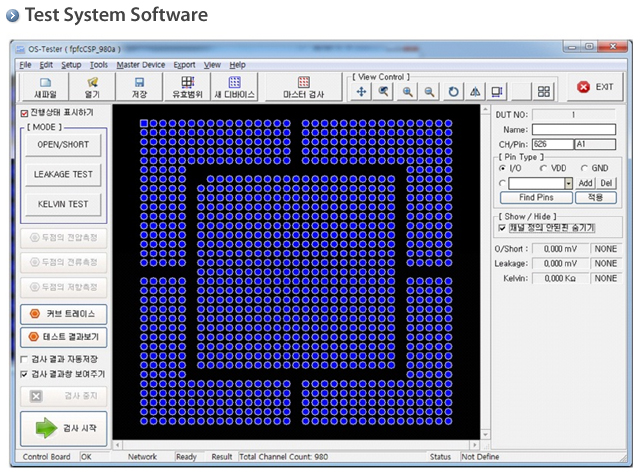640x476 pixels.
Task: Click the Find Pins button
Action: point(536,198)
